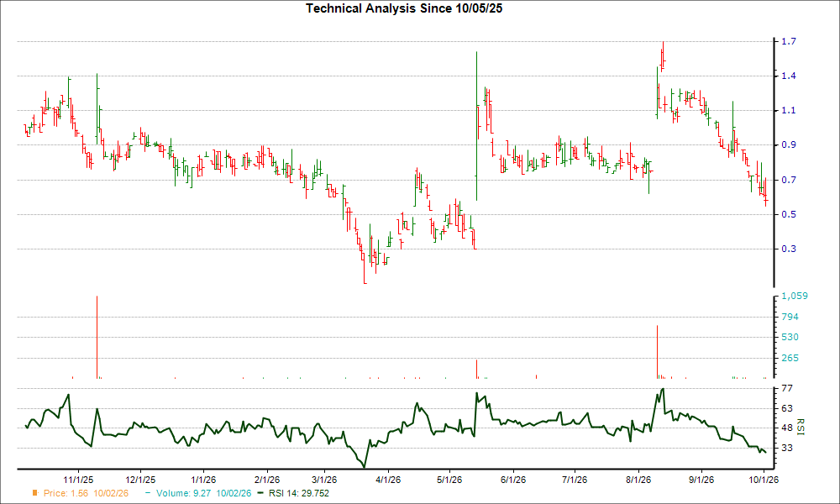The image size is (840, 504).
Task: Click the orange Price legend marker
Action: click(x=35, y=493)
